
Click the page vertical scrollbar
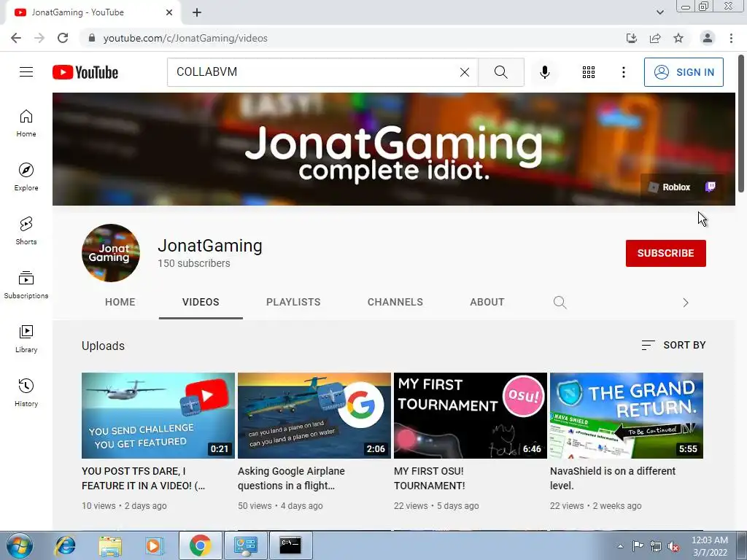point(741,124)
